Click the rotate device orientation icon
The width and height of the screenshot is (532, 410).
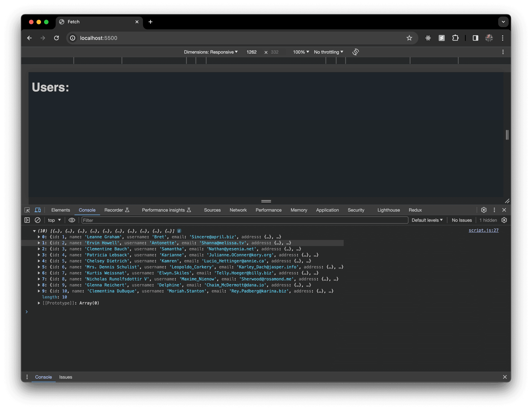point(355,52)
